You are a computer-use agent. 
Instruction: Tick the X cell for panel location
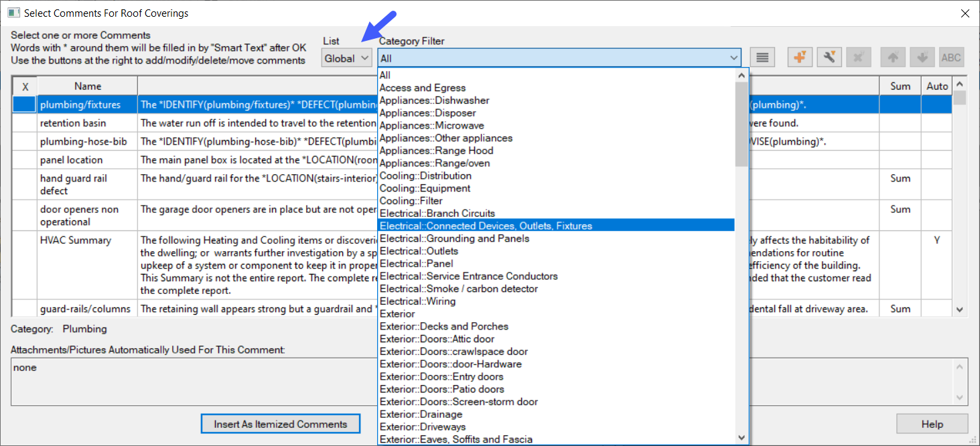point(25,160)
